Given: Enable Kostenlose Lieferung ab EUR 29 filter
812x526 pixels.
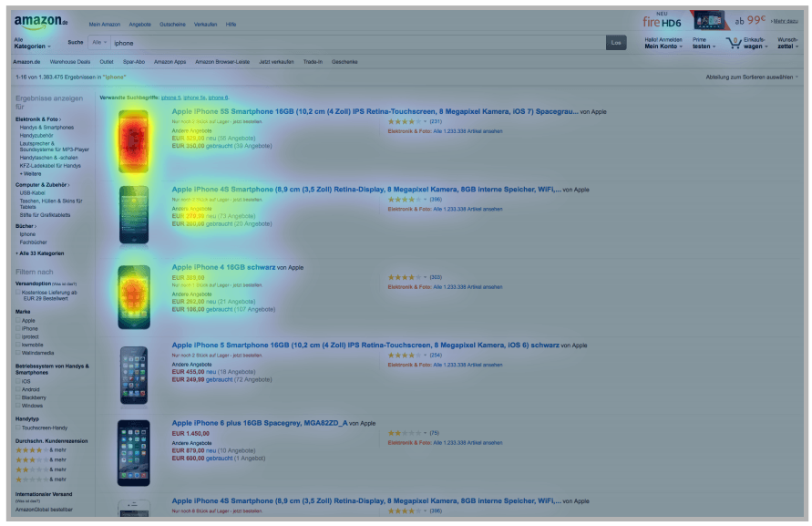Looking at the screenshot, I should (x=17, y=292).
